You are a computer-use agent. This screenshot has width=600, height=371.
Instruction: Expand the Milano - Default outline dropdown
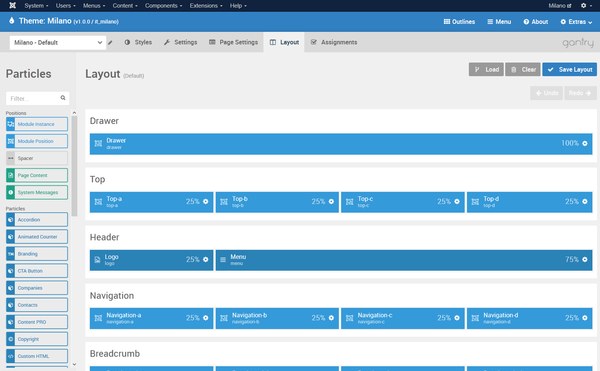(58, 42)
